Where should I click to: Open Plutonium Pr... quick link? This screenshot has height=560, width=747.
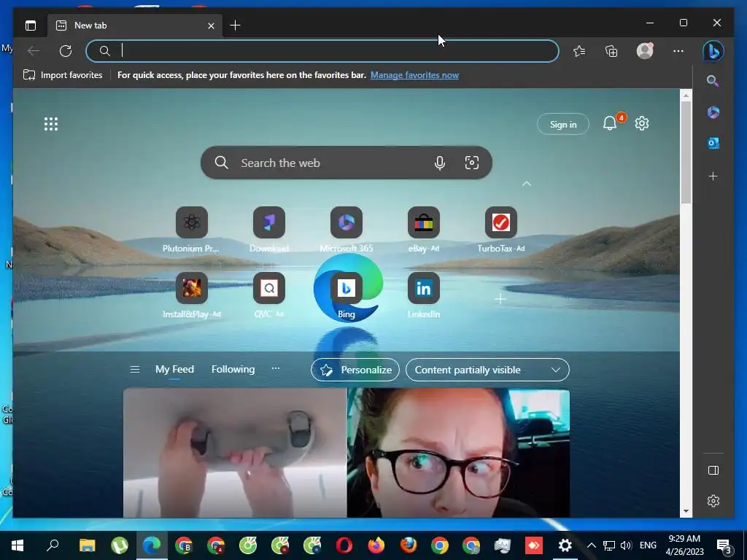point(192,230)
